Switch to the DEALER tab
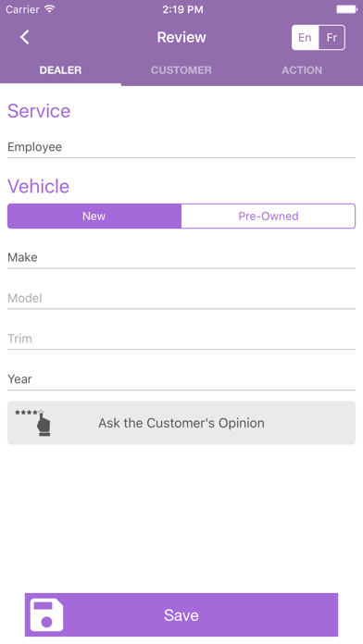 60,70
